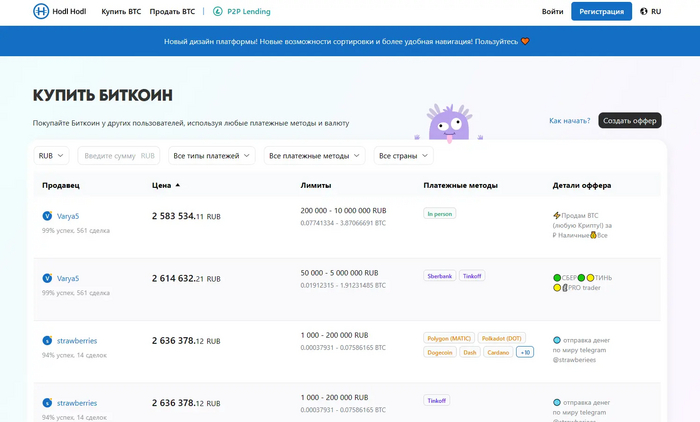700x422 pixels.
Task: Click the first green circle before СБЕР
Action: (557, 278)
